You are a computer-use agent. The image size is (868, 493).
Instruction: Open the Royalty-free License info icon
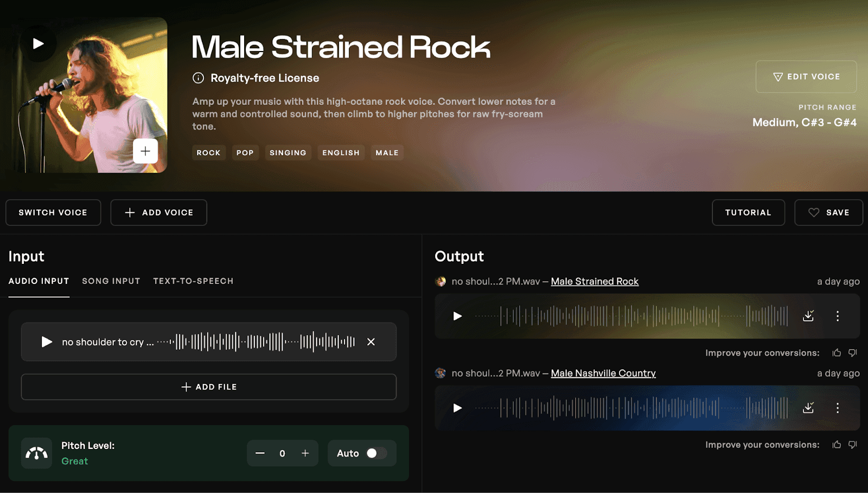point(198,78)
